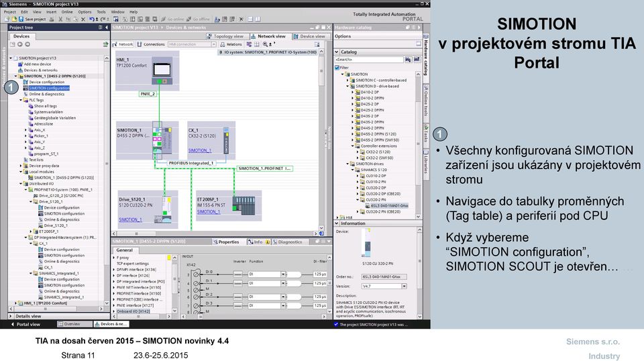Click the SIMOTION_1 link under CX_1

point(200,151)
